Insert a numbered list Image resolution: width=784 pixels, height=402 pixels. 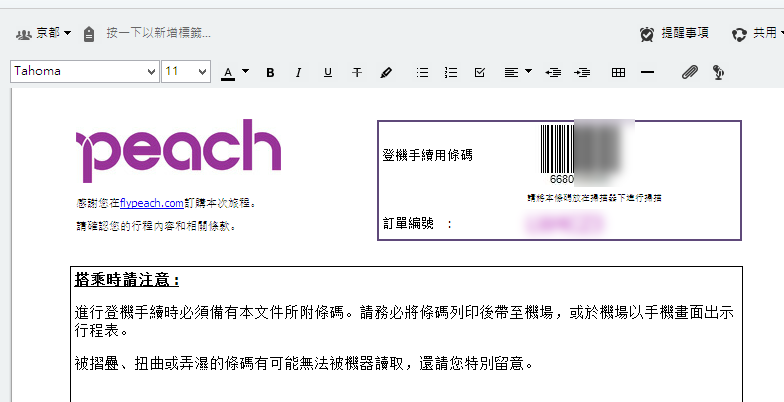(x=451, y=73)
